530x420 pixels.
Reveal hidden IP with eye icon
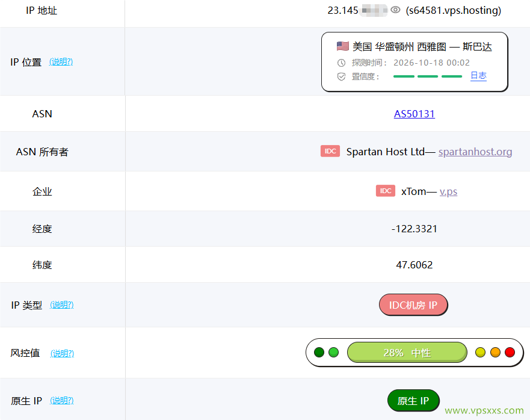tap(395, 10)
